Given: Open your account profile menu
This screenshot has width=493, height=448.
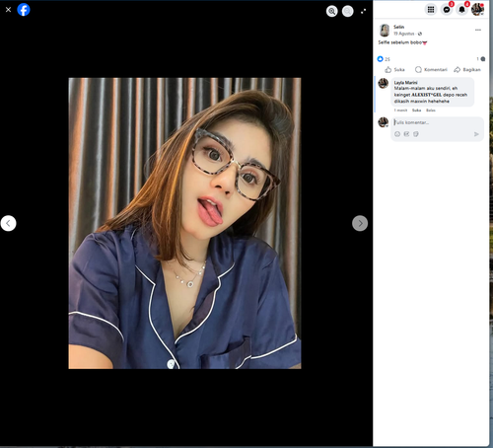Looking at the screenshot, I should pos(477,10).
